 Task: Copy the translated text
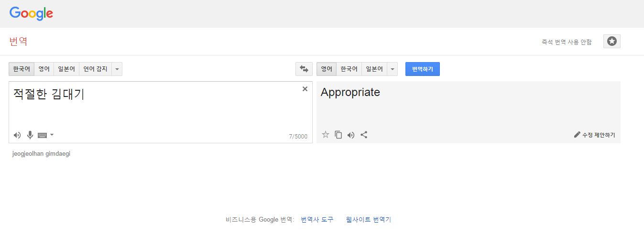click(x=338, y=135)
